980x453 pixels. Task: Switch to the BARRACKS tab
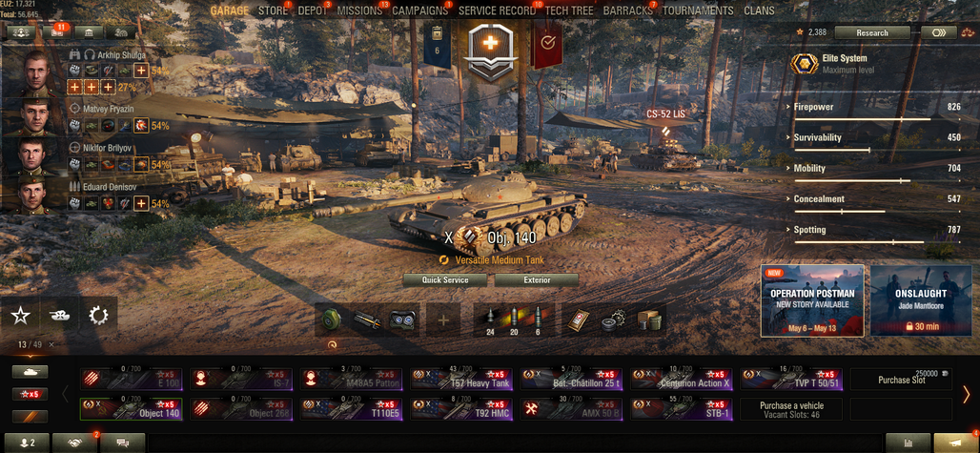pos(627,10)
